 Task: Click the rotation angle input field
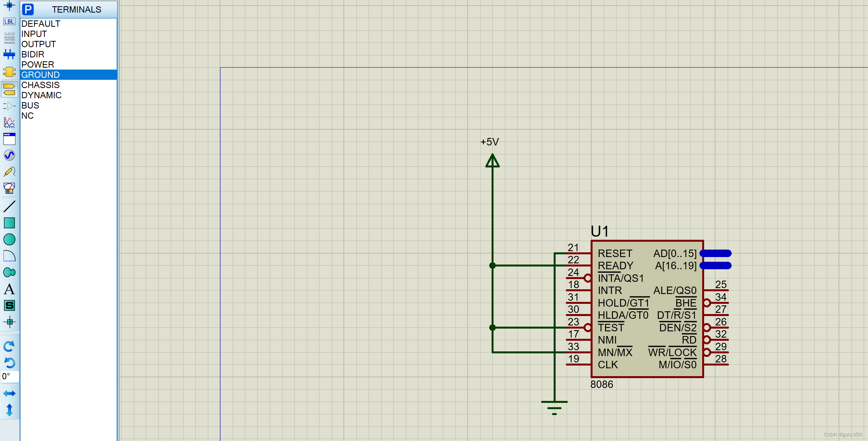pos(9,377)
